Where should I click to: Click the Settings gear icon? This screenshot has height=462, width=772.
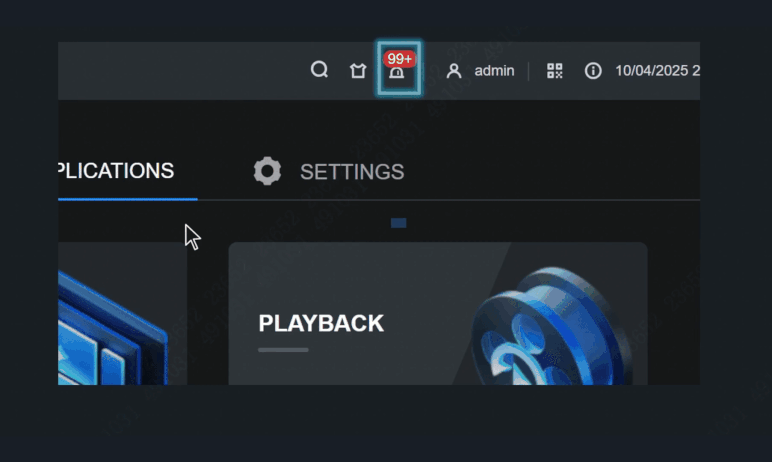pyautogui.click(x=267, y=171)
